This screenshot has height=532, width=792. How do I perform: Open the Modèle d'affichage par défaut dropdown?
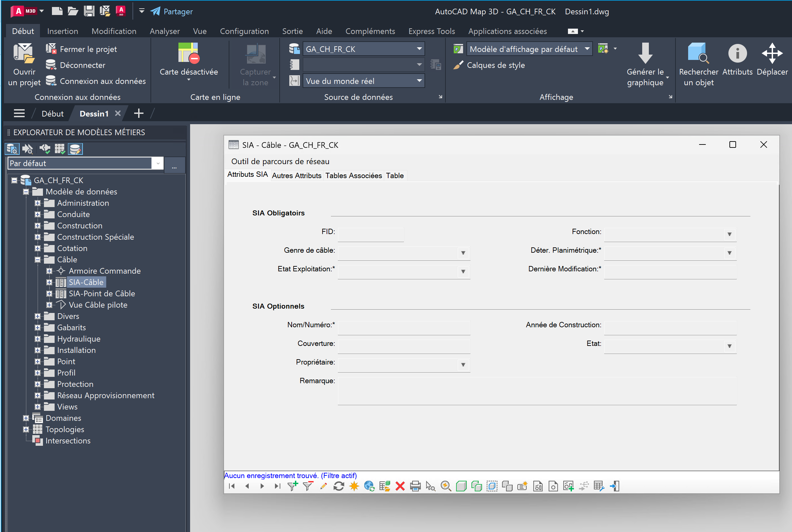(x=587, y=49)
